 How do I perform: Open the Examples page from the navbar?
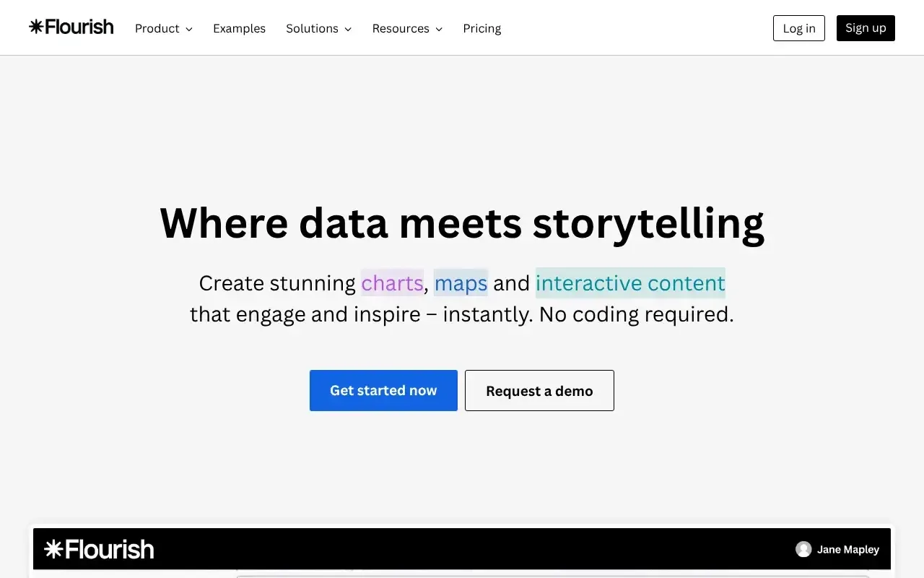(x=239, y=29)
